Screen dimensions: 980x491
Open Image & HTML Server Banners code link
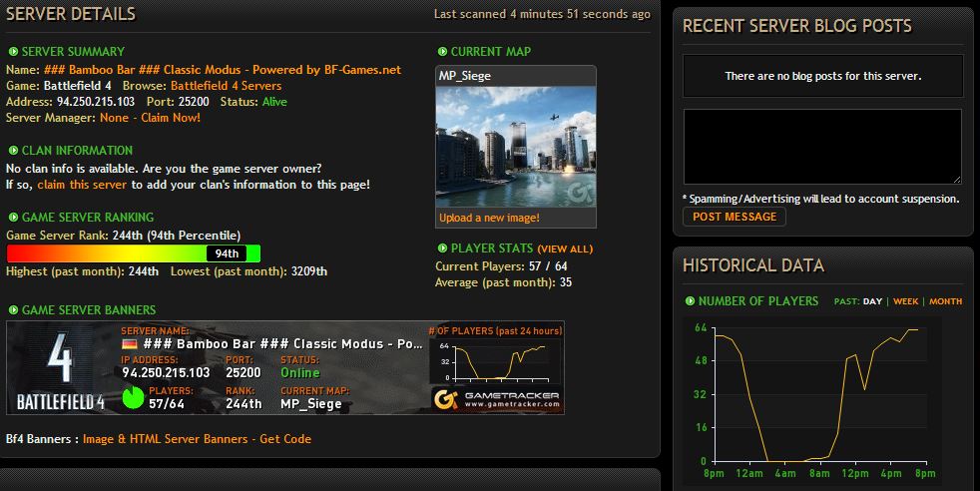tap(197, 439)
